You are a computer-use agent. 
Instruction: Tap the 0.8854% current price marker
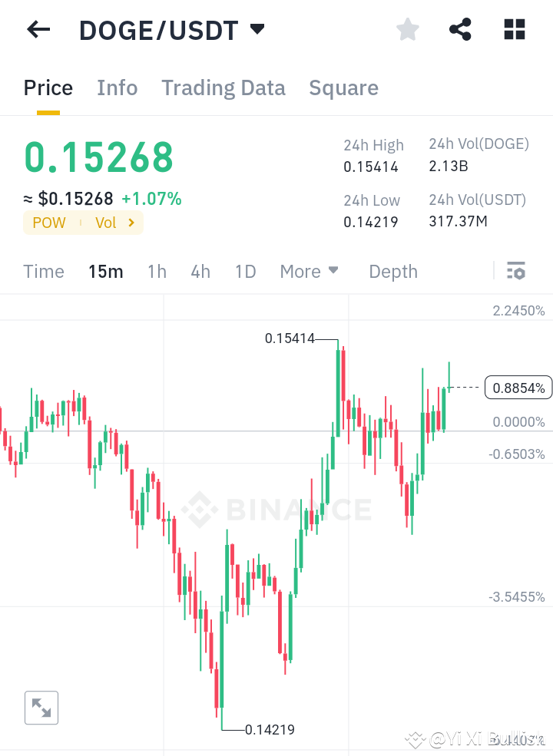(x=518, y=388)
